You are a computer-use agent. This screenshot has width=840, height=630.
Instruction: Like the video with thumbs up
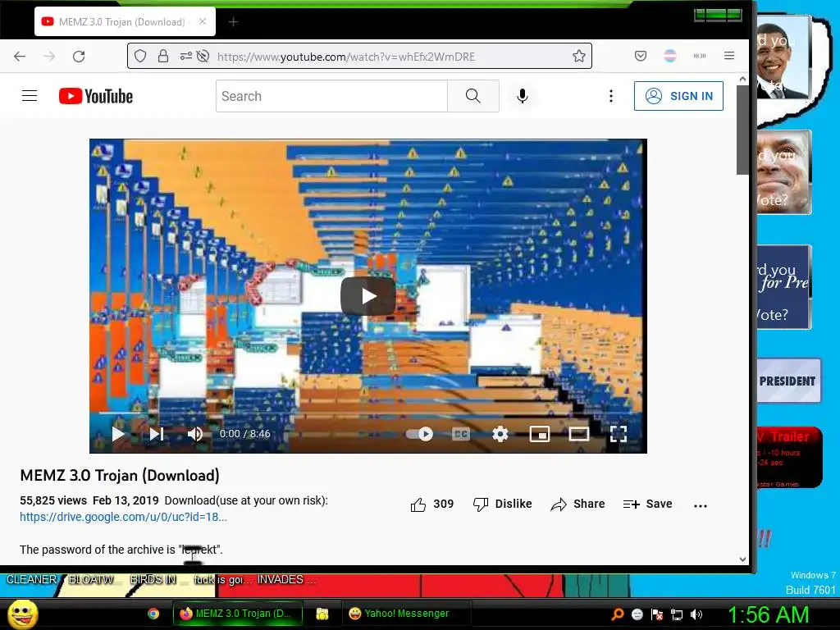pyautogui.click(x=431, y=504)
